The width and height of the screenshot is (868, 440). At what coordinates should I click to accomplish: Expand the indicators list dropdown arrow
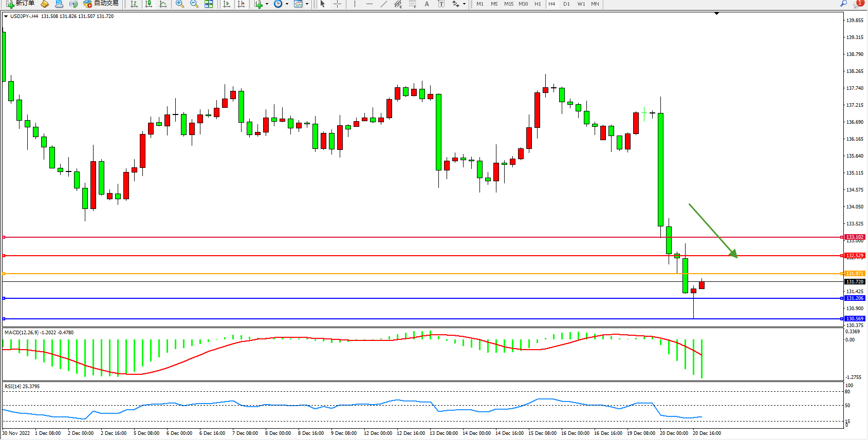[267, 4]
